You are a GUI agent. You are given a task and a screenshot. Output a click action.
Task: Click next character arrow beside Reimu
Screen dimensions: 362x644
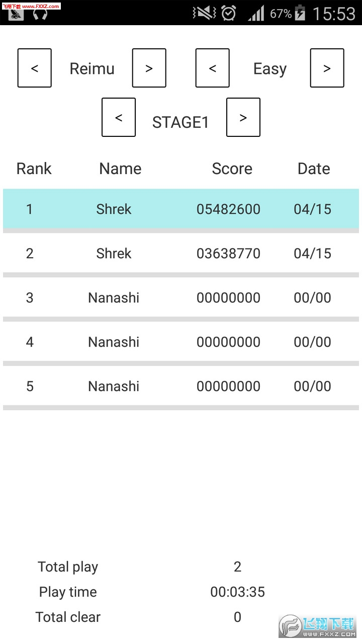click(x=149, y=68)
